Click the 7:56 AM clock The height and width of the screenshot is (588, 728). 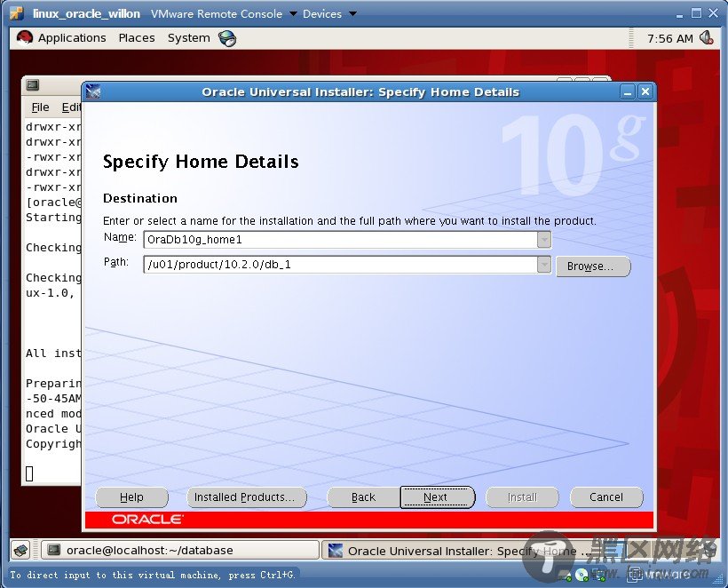(670, 38)
